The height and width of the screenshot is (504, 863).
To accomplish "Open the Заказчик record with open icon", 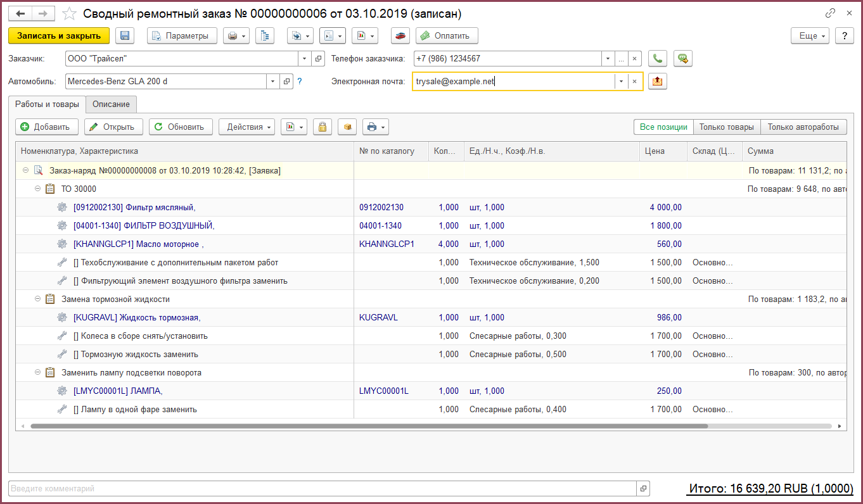I will click(x=318, y=58).
